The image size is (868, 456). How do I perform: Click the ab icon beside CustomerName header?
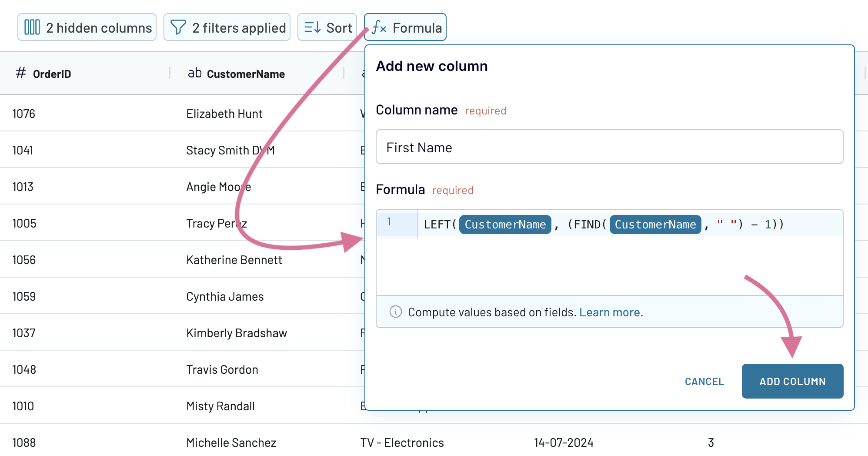coord(194,73)
